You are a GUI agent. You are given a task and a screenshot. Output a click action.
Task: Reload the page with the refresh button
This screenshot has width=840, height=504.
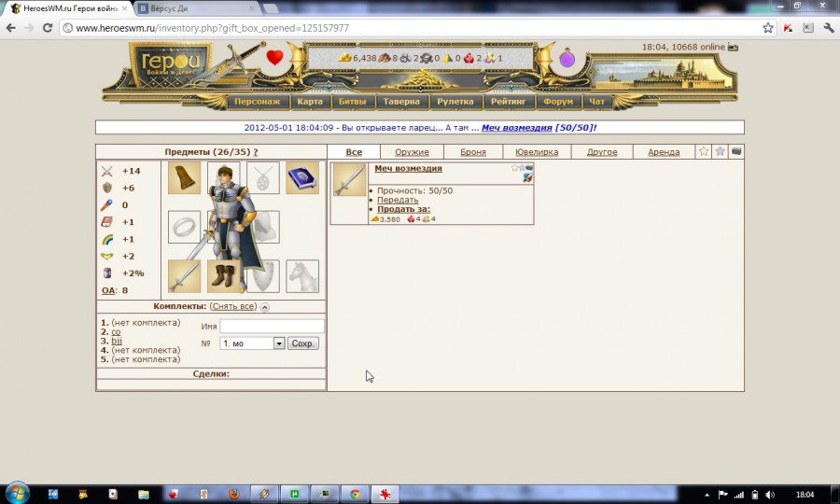click(48, 28)
